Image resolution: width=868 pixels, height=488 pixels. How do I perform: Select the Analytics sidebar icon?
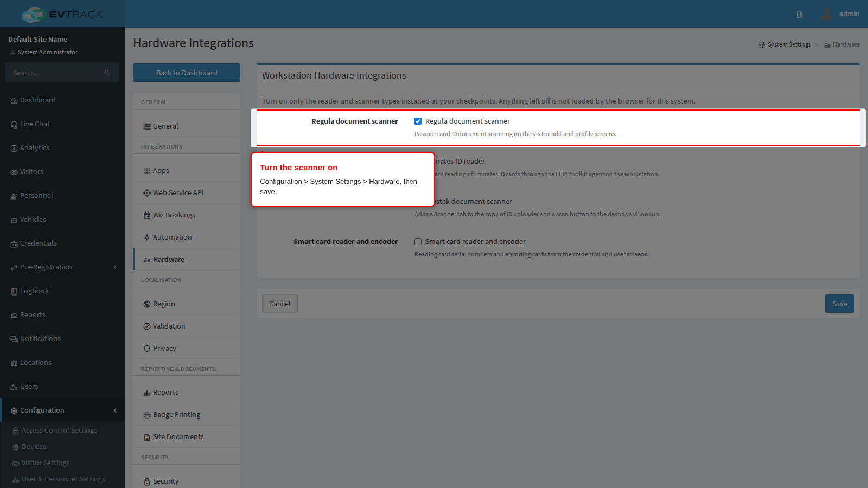pyautogui.click(x=14, y=148)
